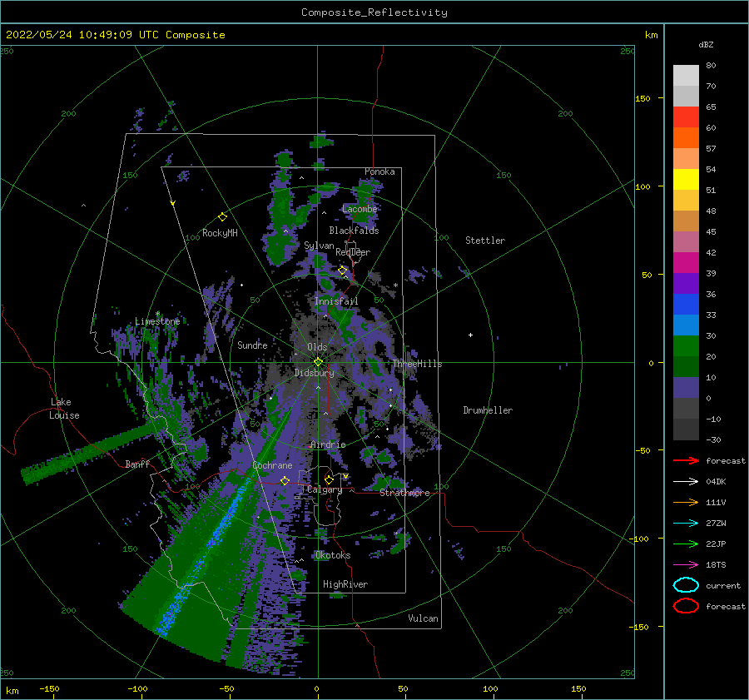The image size is (749, 700).
Task: Click the 65 dBZ red color swatch
Action: pyautogui.click(x=686, y=117)
